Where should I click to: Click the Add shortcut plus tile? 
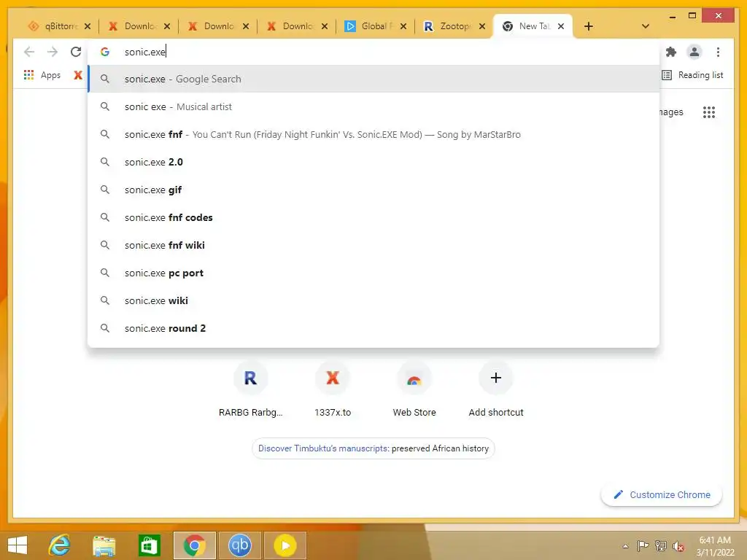[496, 389]
